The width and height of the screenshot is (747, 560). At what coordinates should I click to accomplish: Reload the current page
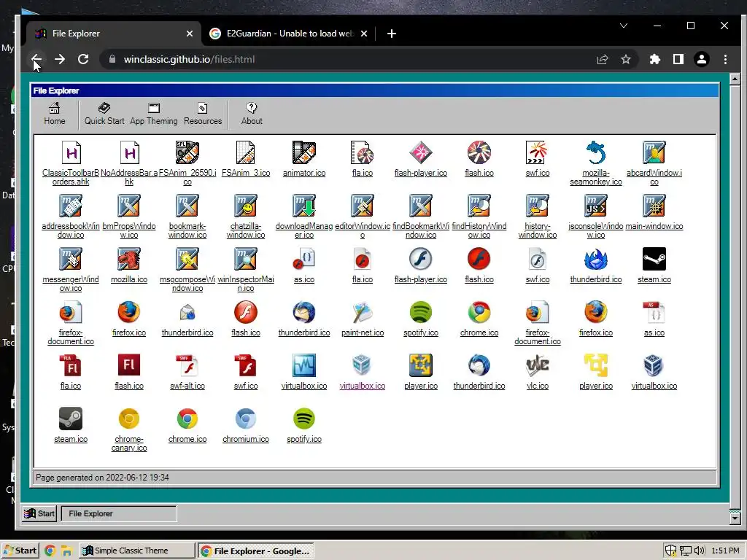[x=83, y=60]
